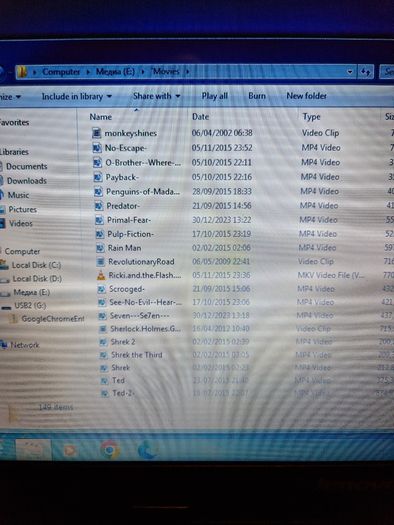Create a New folder
Screen dimensions: 394x525
point(306,96)
